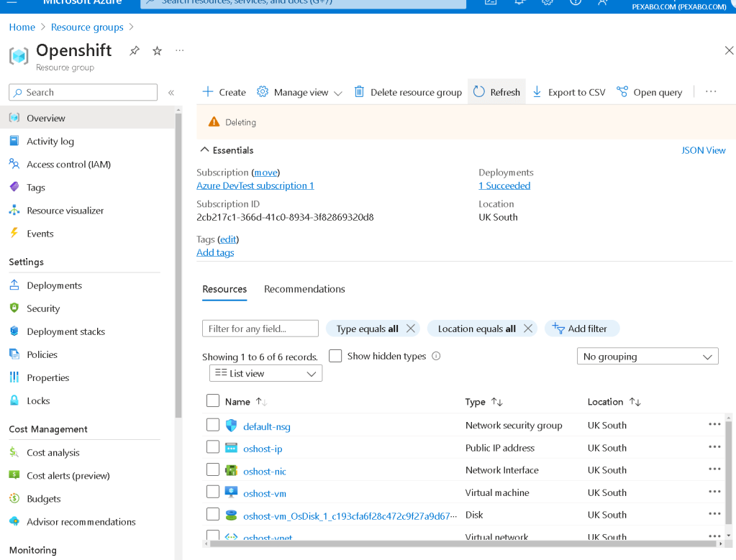Screen dimensions: 736x560
Task: Remove the Type equals all filter
Action: point(411,329)
